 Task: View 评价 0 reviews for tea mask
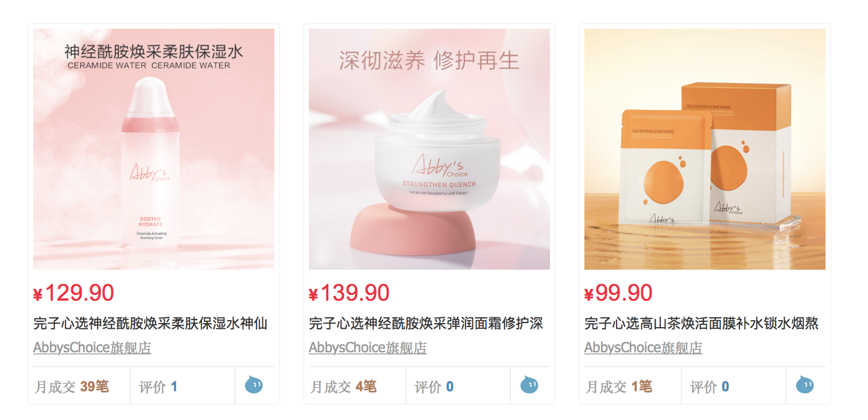click(x=710, y=387)
